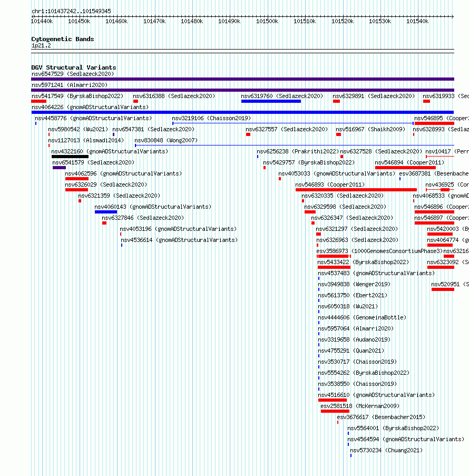This screenshot has height=476, width=469.
Task: Open nsv830848 (Wong2007) variant
Action: coord(166,140)
